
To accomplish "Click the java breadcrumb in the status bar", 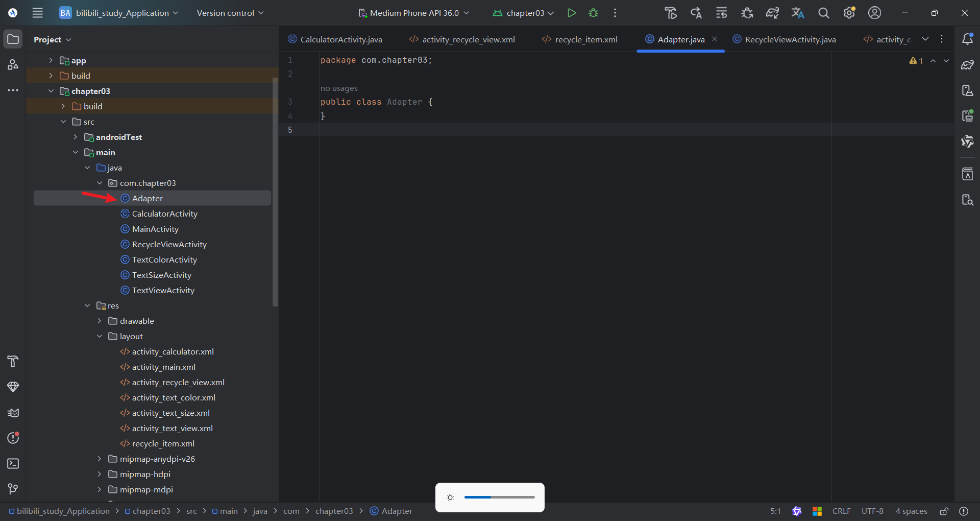I will click(x=260, y=511).
